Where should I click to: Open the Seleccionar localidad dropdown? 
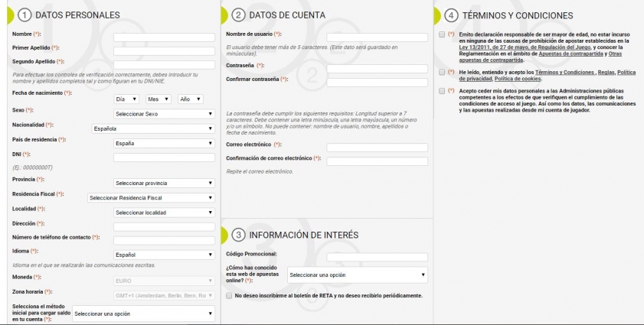coord(165,213)
